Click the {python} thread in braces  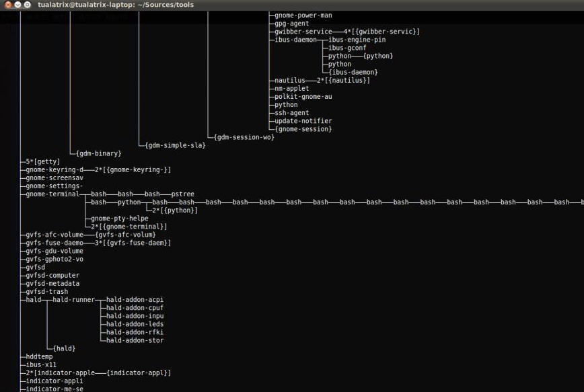tap(378, 56)
